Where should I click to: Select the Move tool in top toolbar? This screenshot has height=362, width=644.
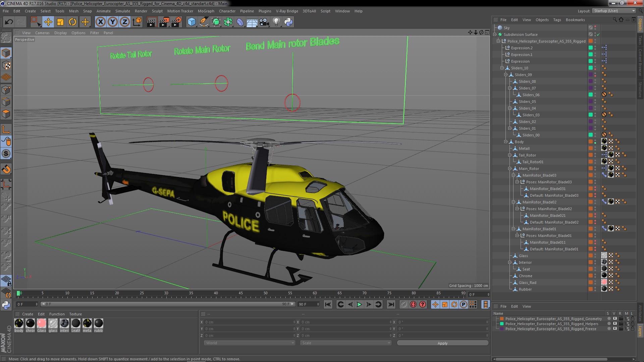(x=48, y=22)
